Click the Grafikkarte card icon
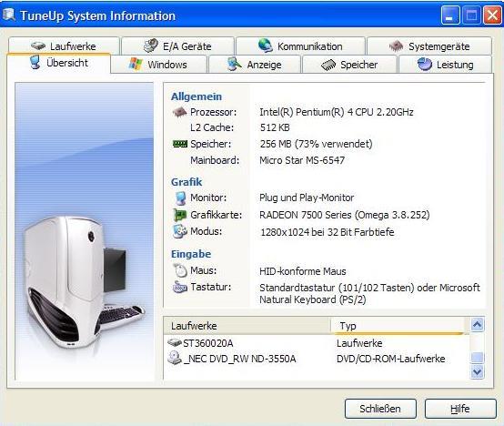 (x=180, y=215)
